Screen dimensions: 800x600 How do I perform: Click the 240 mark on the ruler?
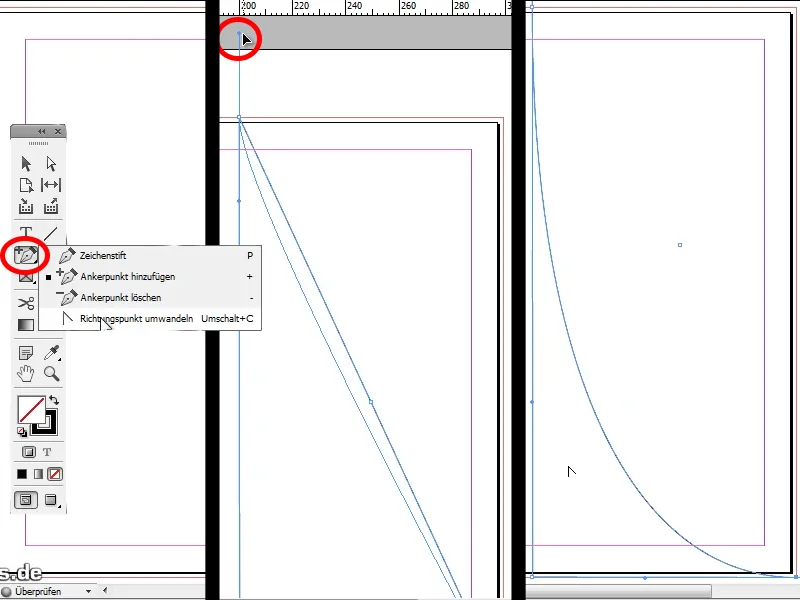coord(354,6)
